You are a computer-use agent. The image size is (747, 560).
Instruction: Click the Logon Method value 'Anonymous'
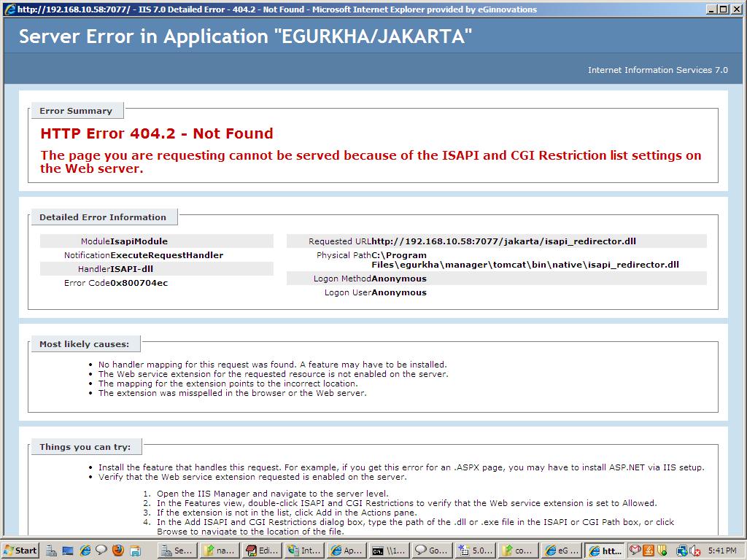tap(399, 279)
